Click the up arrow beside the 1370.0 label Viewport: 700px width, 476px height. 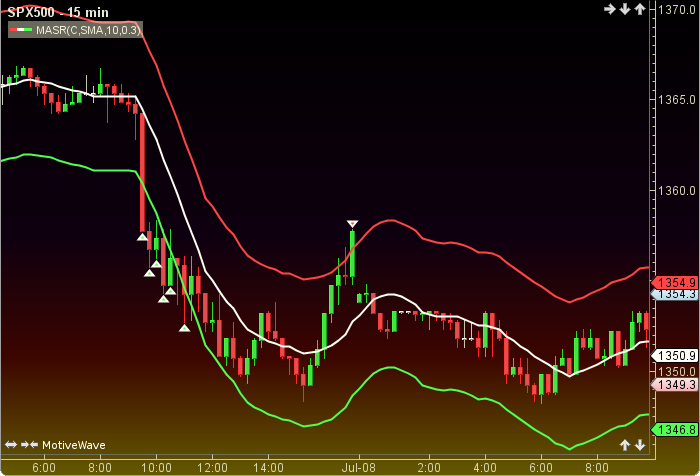pos(640,9)
